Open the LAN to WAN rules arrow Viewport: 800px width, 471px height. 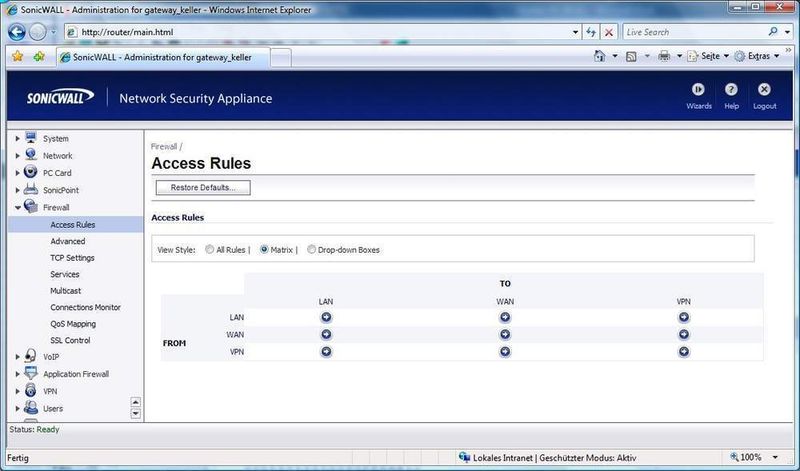(x=505, y=317)
